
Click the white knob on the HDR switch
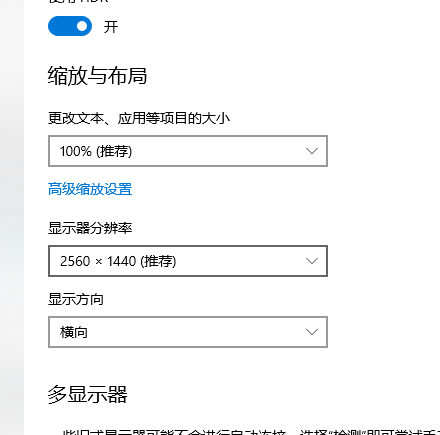82,26
